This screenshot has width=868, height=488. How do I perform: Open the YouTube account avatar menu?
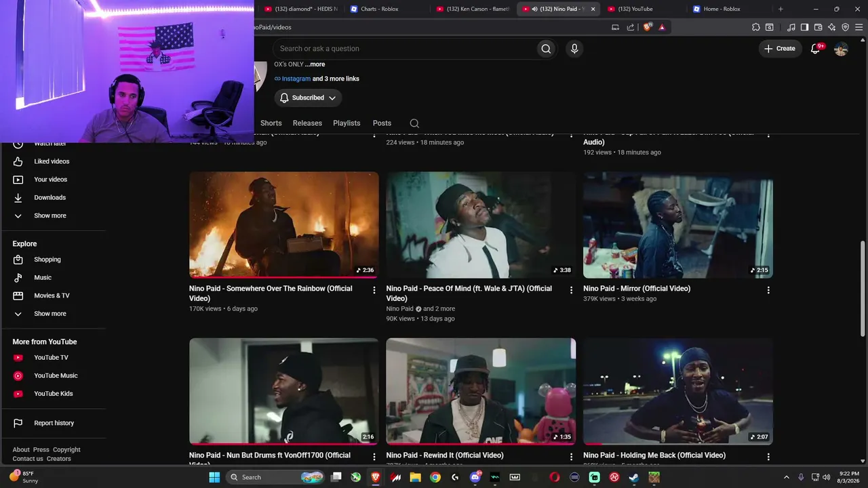[841, 49]
